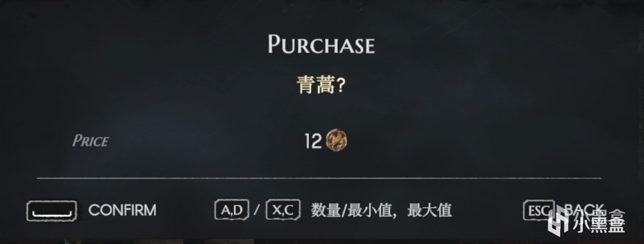Click the A,D key icon

pyautogui.click(x=231, y=210)
